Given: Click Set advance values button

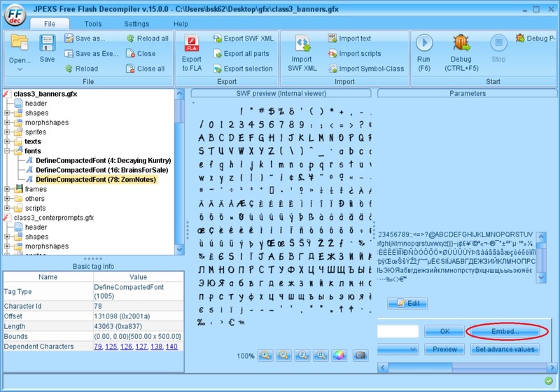Looking at the screenshot, I should point(505,349).
